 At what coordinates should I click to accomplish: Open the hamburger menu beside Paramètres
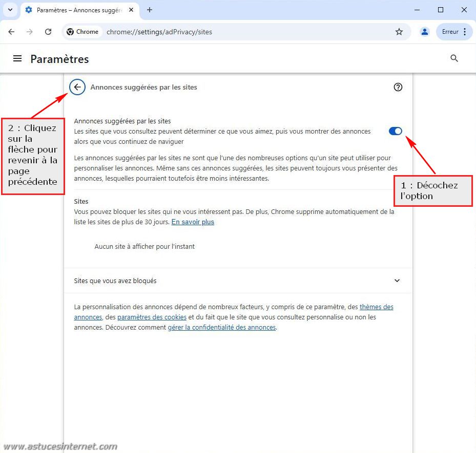tap(17, 58)
